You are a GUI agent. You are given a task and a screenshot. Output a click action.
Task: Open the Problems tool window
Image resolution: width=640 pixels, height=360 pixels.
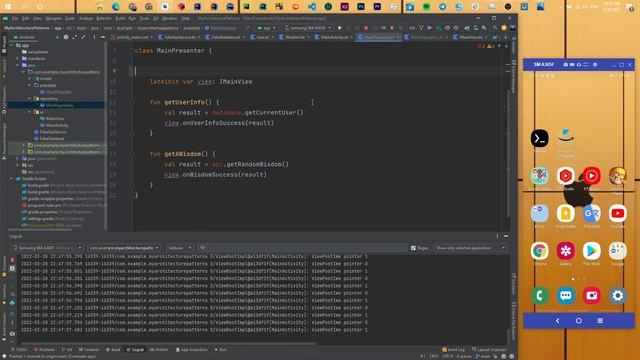point(44,350)
